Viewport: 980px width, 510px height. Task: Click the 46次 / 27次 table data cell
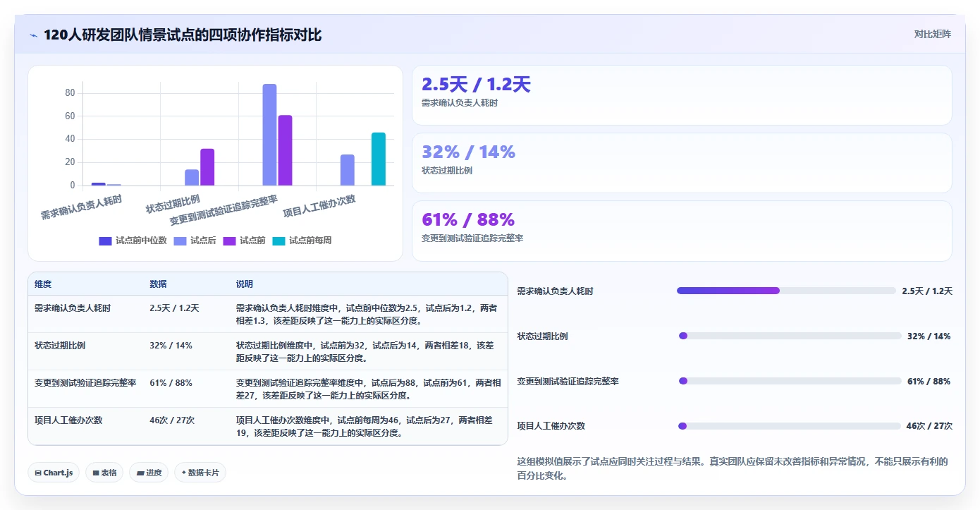click(x=172, y=420)
